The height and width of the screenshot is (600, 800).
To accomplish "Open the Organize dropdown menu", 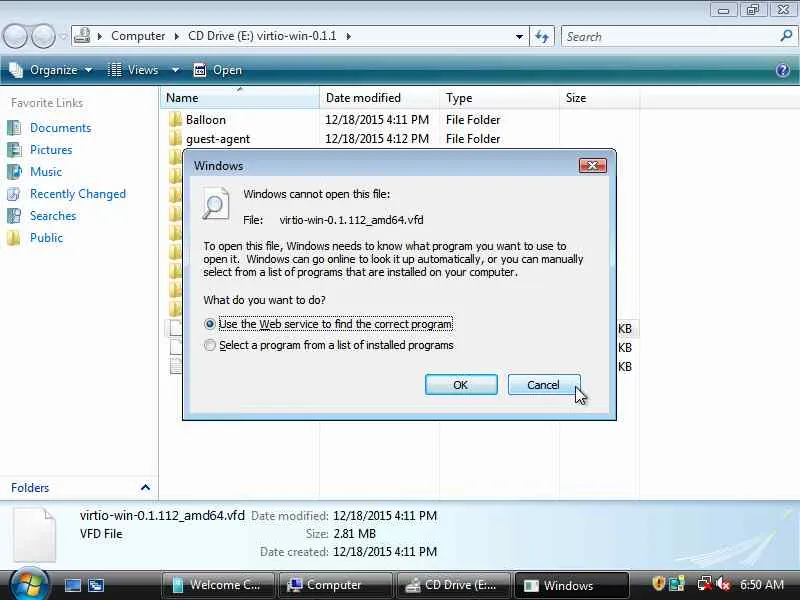I will pos(51,70).
